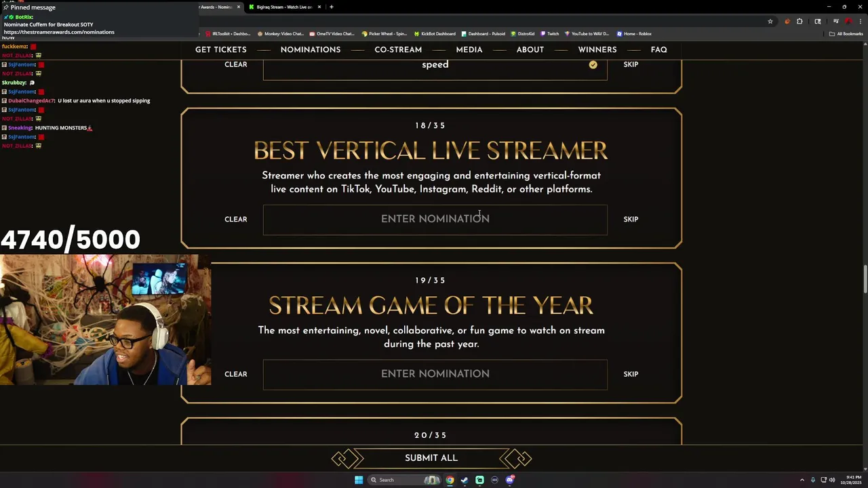Click the page vertical scrollbar thumb
Screen dimensions: 868x488
(x=865, y=279)
